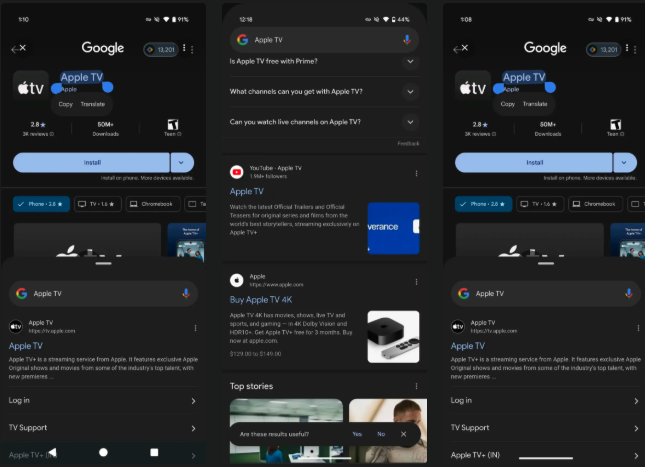Tap mic icon in right screen's bottom search bar
645x467 pixels.
[x=629, y=293]
